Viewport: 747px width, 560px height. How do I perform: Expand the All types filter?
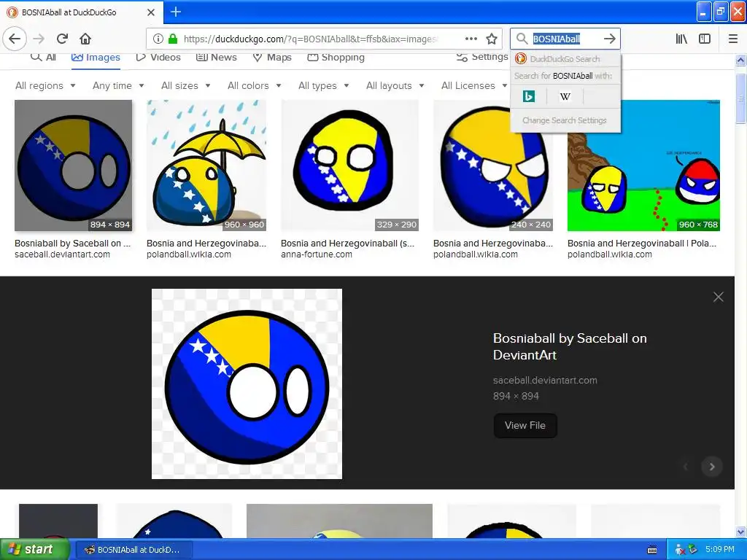click(324, 86)
